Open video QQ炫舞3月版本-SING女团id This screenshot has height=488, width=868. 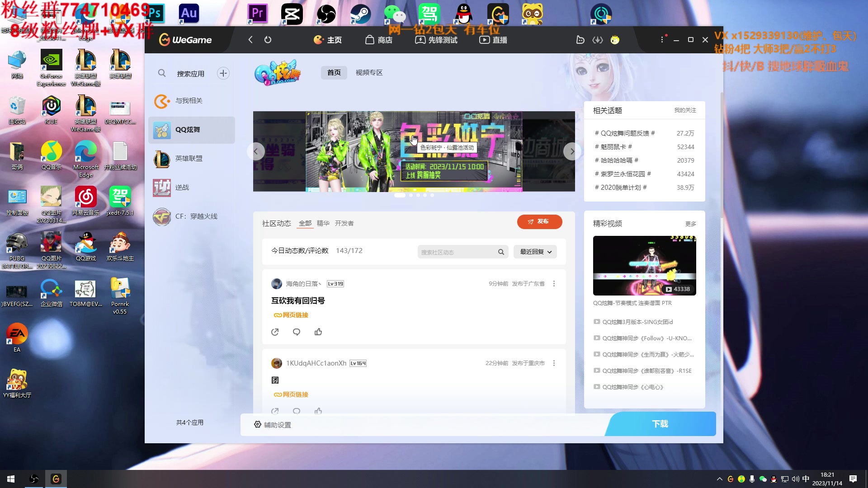pyautogui.click(x=637, y=322)
